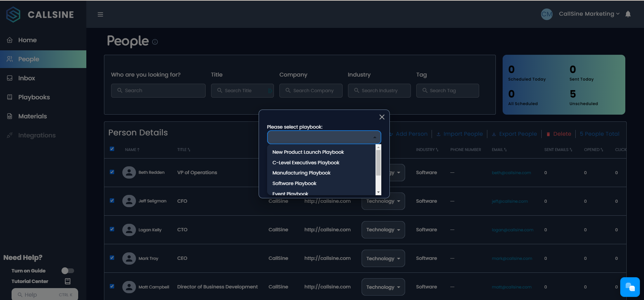This screenshot has height=300, width=644.
Task: Uncheck Jeff Seligman's row checkbox
Action: pyautogui.click(x=112, y=201)
